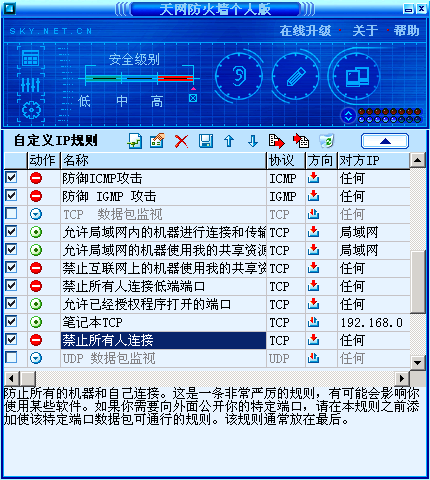Move rule up with the up arrow

click(x=229, y=141)
